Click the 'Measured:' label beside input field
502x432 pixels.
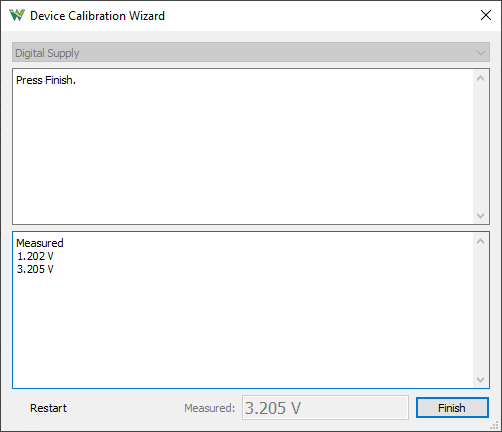pyautogui.click(x=210, y=408)
